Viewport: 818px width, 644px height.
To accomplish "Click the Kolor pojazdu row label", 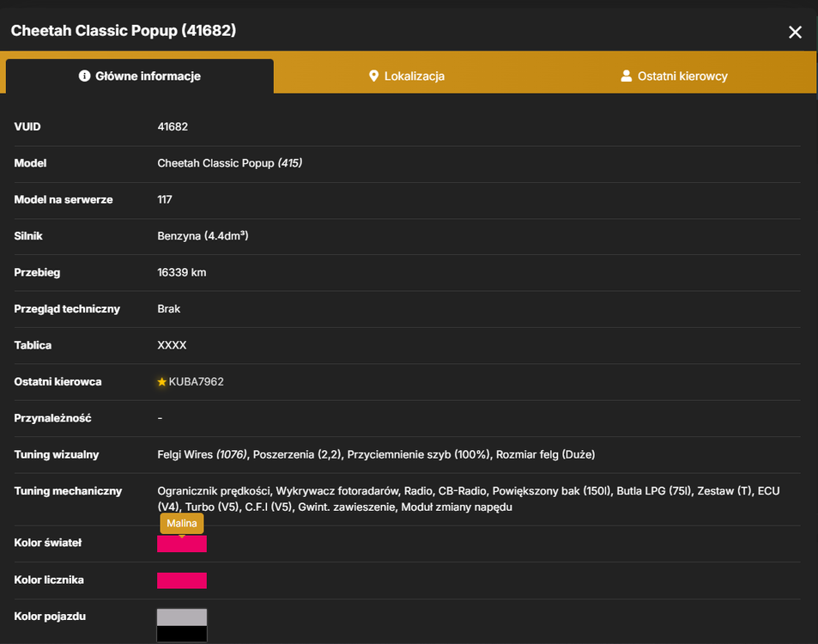I will (50, 617).
